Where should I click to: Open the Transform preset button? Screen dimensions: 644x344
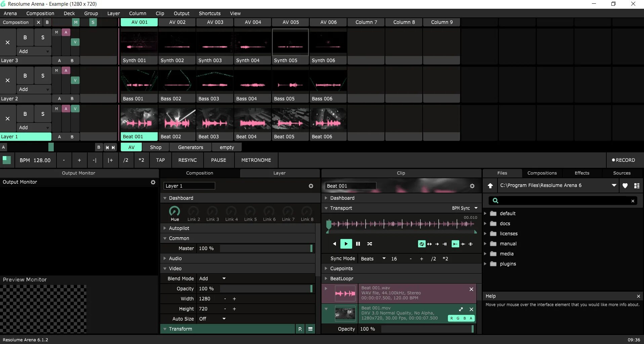pos(300,329)
